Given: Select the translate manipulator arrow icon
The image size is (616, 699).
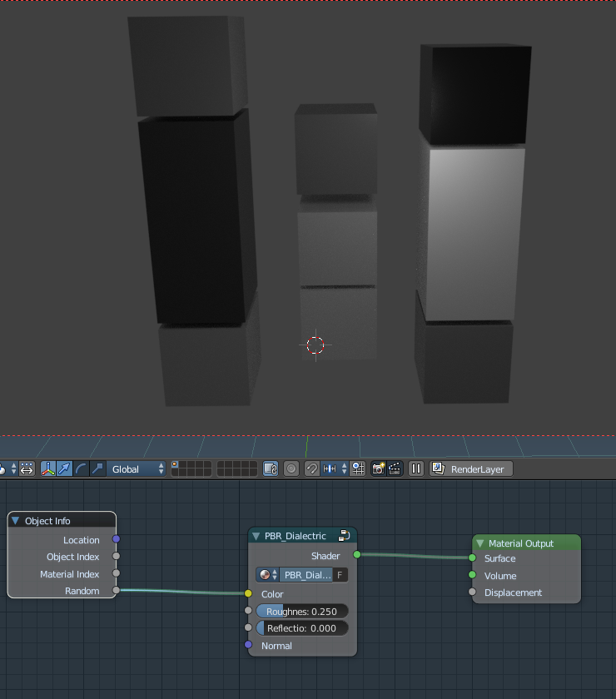Looking at the screenshot, I should tap(64, 469).
